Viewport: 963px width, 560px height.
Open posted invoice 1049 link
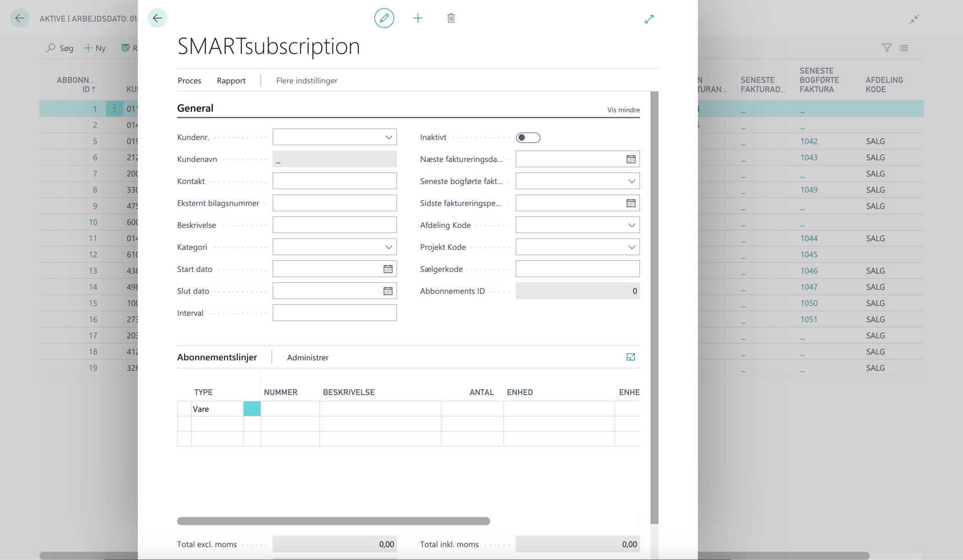[808, 190]
